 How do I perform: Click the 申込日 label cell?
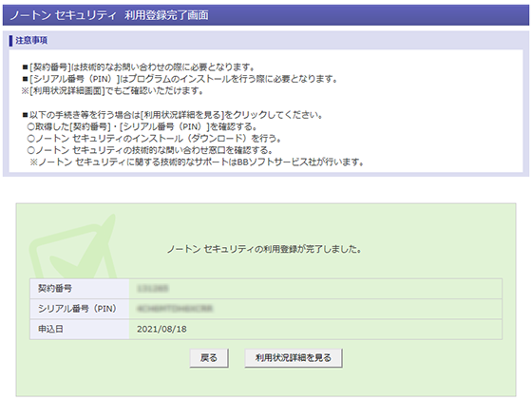[x=80, y=329]
